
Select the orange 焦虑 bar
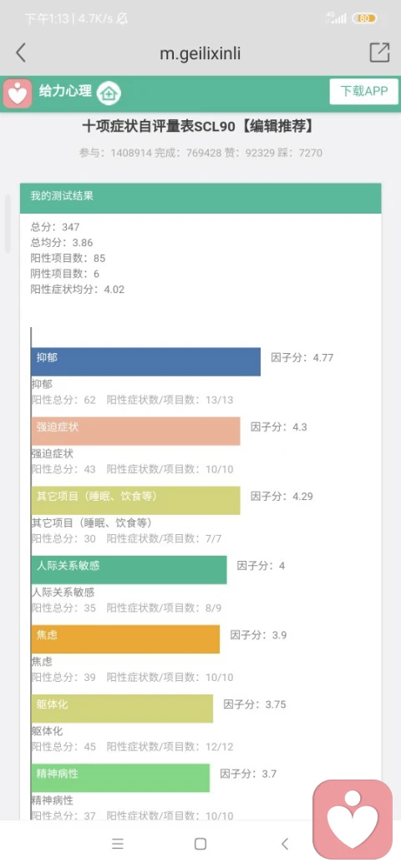click(125, 638)
